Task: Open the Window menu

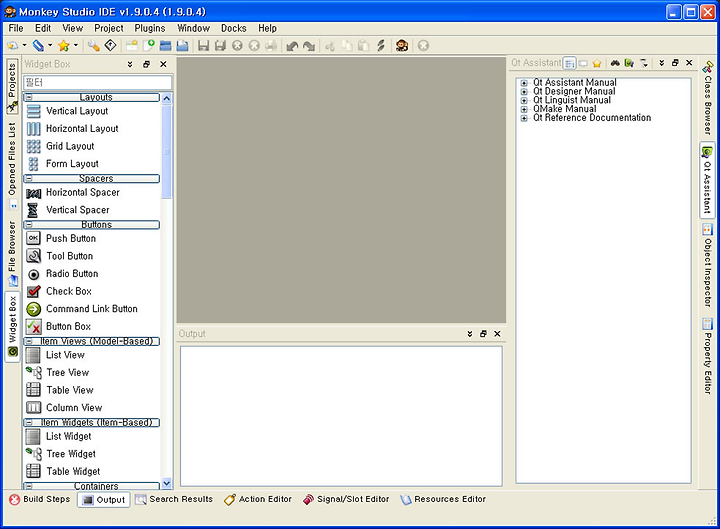Action: 193,28
